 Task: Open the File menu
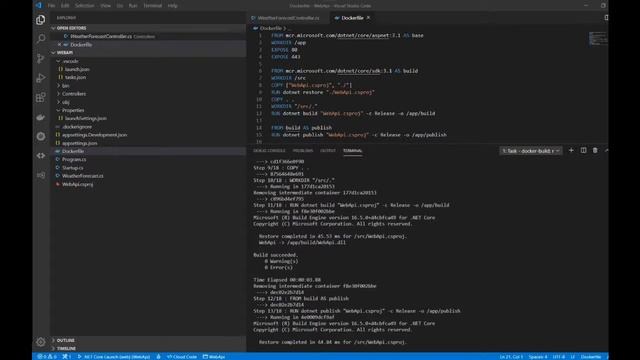tap(51, 6)
